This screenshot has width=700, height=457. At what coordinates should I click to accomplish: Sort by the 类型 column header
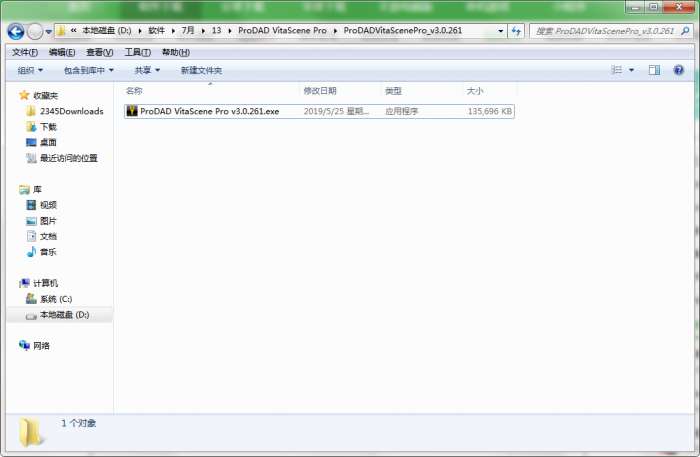(393, 91)
